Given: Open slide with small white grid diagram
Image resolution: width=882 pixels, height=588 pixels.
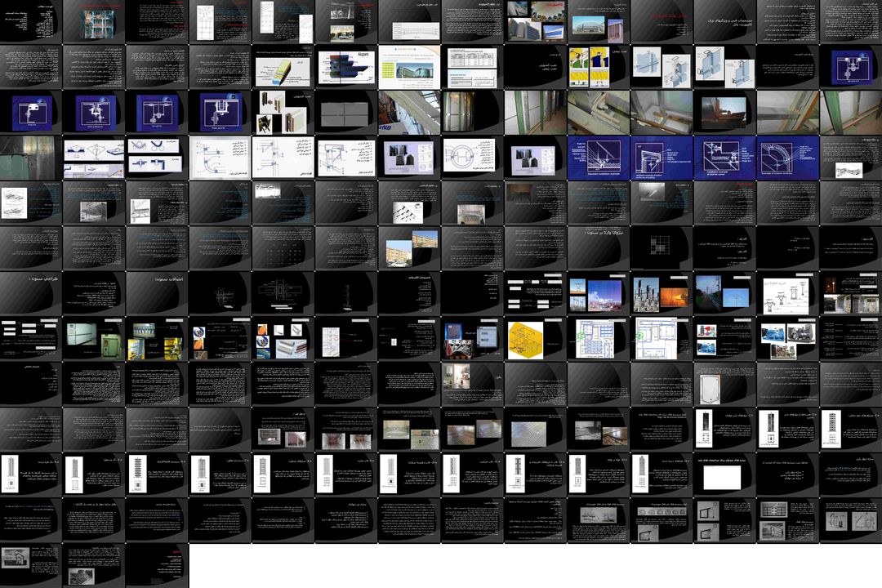Looking at the screenshot, I should point(661,248).
